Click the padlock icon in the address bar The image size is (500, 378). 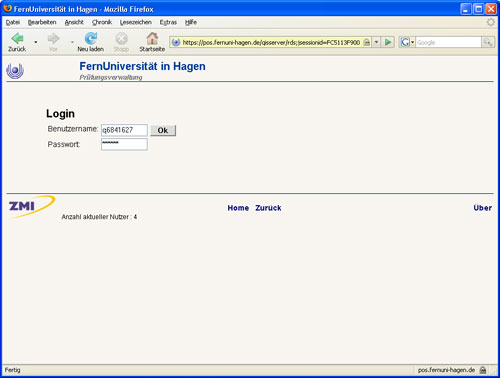pos(367,42)
